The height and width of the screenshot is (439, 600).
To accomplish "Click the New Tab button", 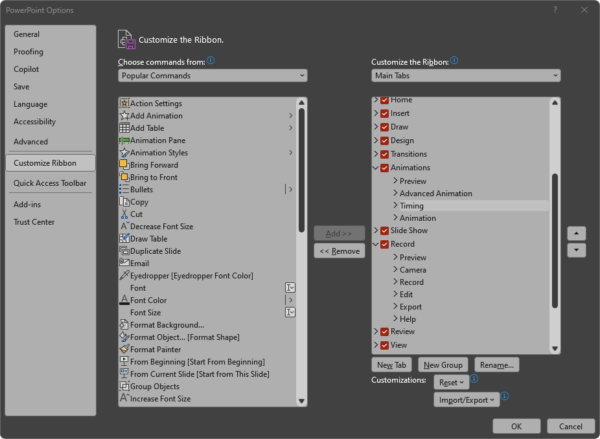I will coord(391,365).
